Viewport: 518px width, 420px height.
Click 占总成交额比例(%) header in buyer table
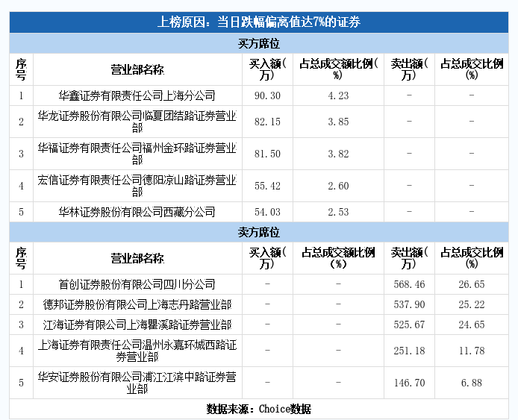(x=338, y=69)
